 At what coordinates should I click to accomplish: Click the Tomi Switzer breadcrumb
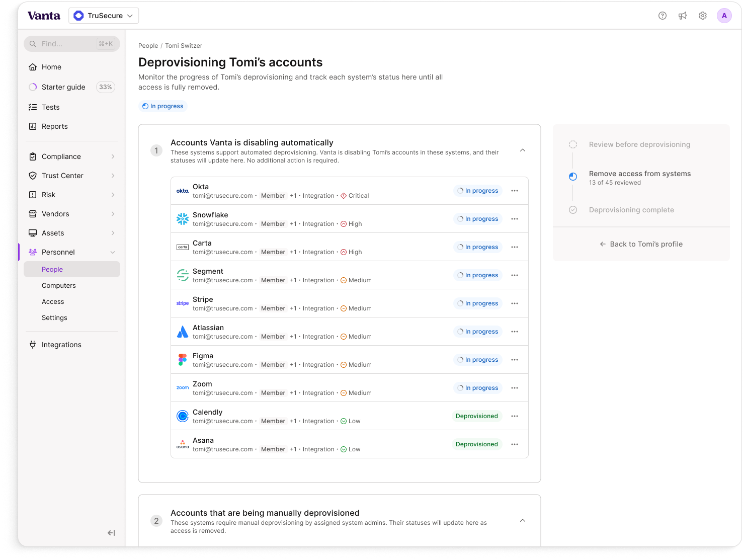click(x=184, y=46)
